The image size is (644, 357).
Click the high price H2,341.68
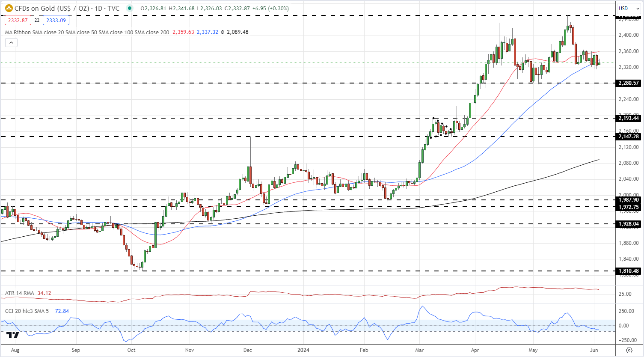181,9
